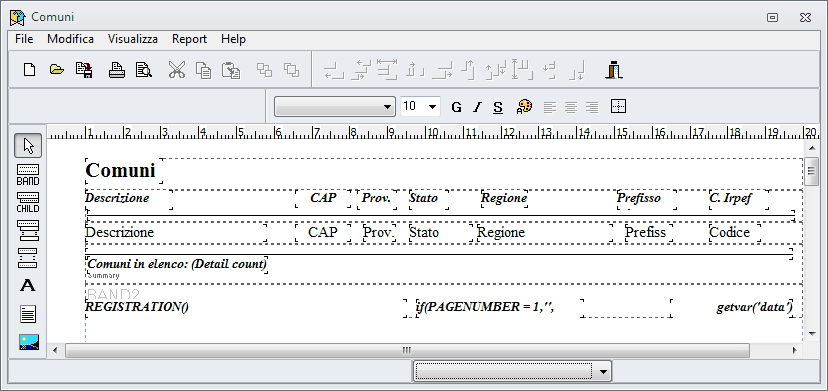Viewport: 828px width, 391px height.
Task: Align left edges toolbar icon
Action: point(333,70)
